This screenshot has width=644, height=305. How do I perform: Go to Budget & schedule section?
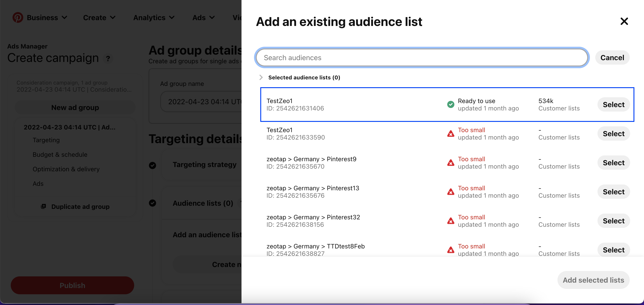click(x=60, y=155)
